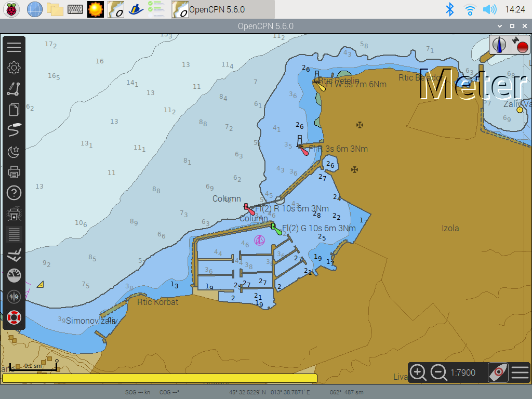The height and width of the screenshot is (399, 532).
Task: Drop a Man Overboard mark with the lifebuoy icon
Action: click(14, 317)
